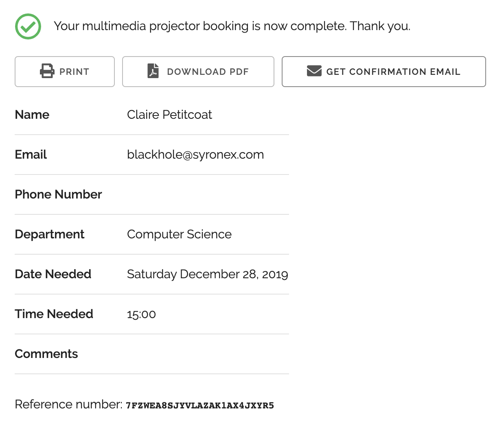Click the envelope email icon
The image size is (504, 432).
pos(314,71)
